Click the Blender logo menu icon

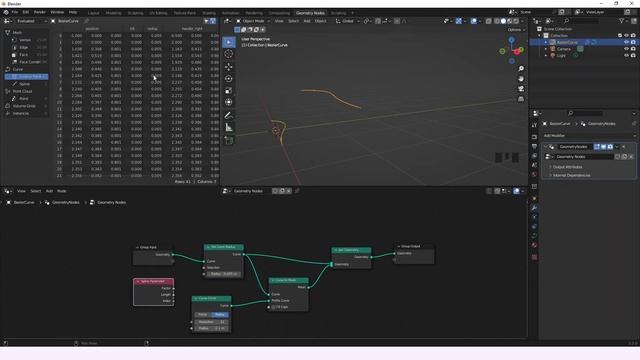6,12
